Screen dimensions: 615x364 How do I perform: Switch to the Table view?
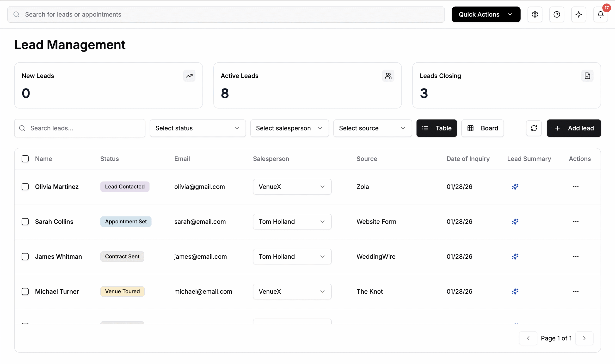pyautogui.click(x=436, y=128)
